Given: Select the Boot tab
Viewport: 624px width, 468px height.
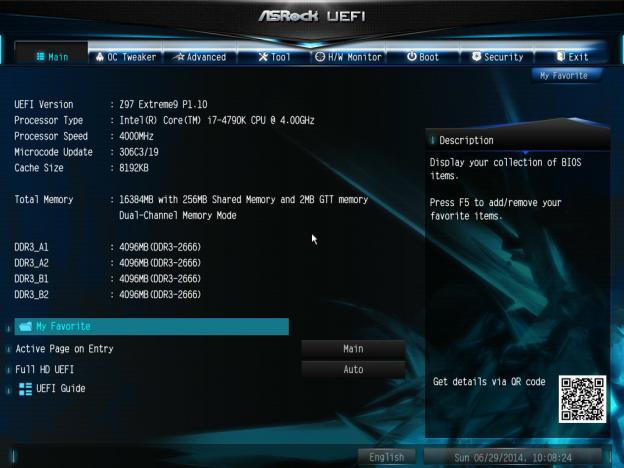Looking at the screenshot, I should [x=423, y=57].
